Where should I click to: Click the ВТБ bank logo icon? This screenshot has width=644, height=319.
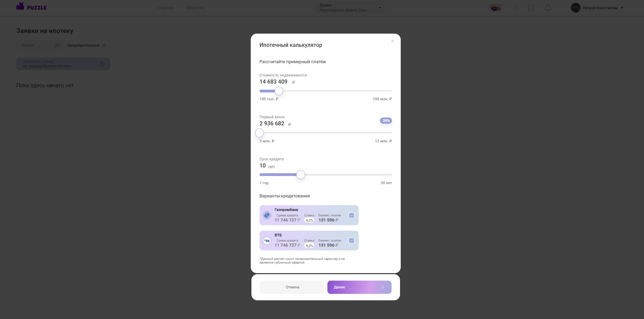267,241
